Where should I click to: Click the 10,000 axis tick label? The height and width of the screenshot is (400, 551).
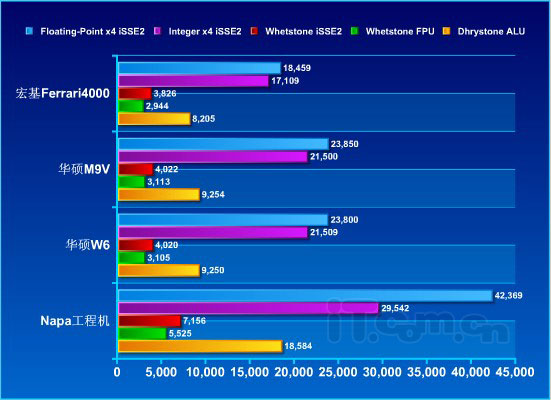pyautogui.click(x=205, y=372)
